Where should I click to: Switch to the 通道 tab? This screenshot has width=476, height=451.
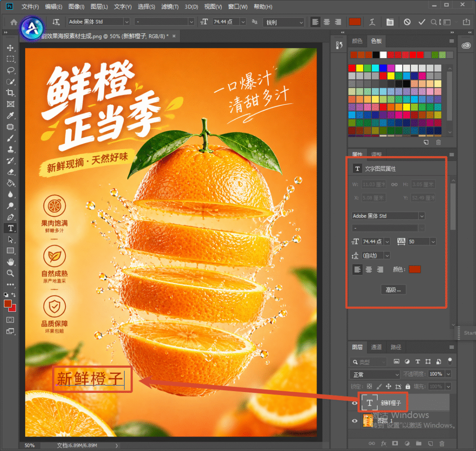[376, 347]
